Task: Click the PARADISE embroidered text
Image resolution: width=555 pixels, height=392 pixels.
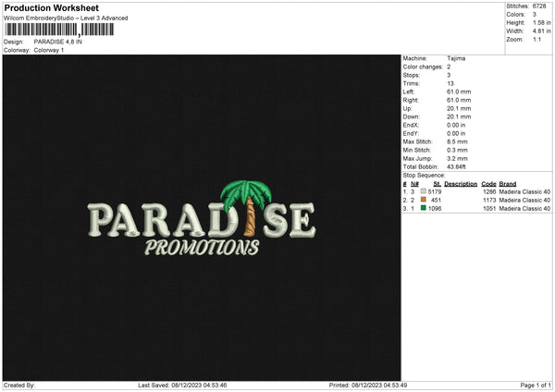Action: point(202,220)
